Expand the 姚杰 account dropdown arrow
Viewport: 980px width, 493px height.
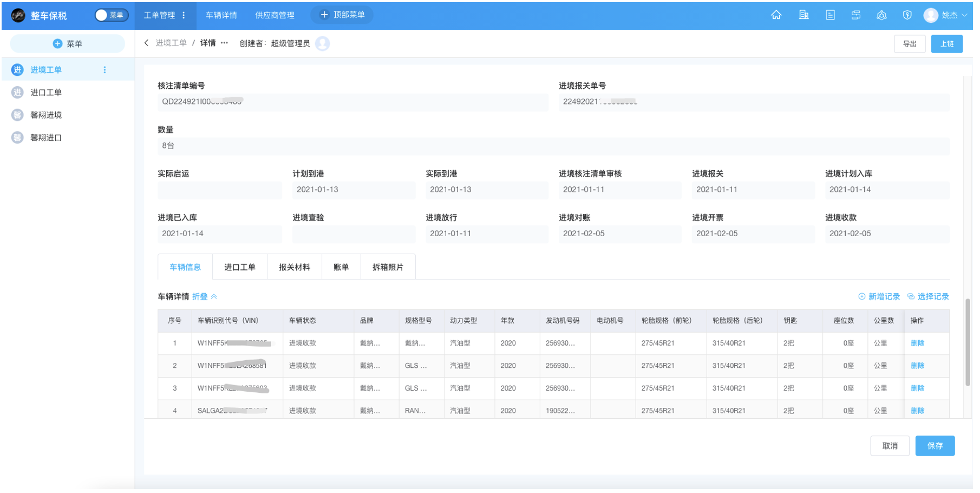[x=964, y=16]
